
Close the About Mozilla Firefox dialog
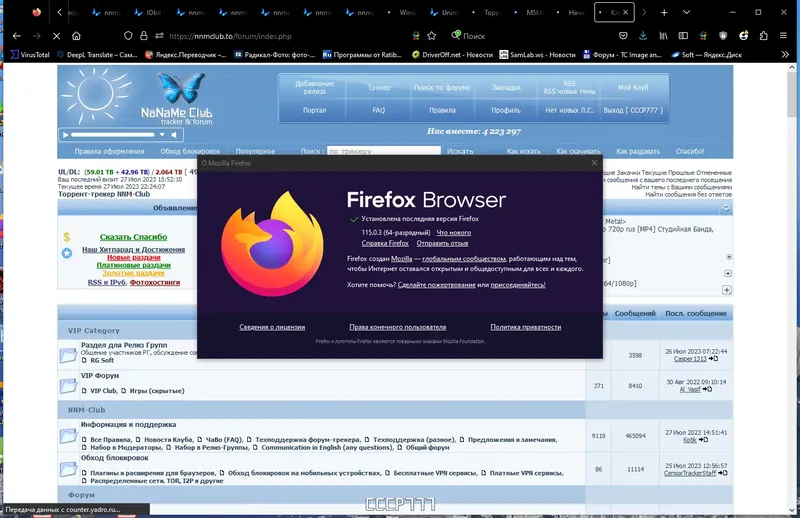point(594,163)
